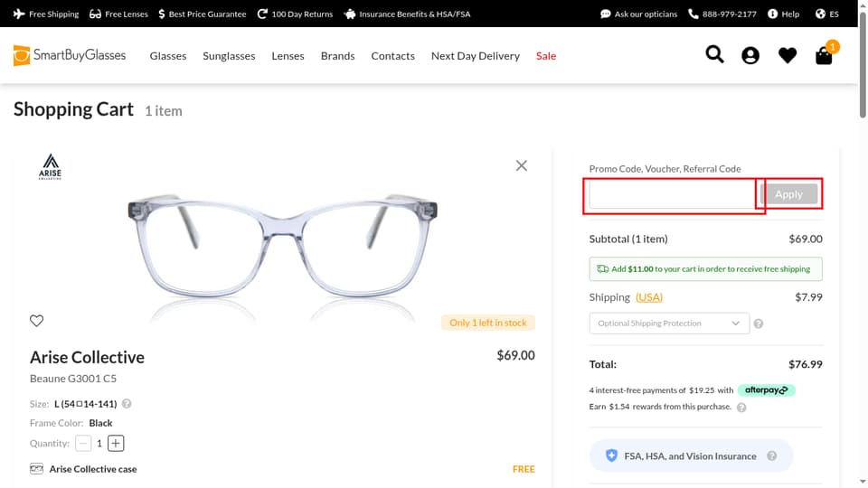Click the Free Shipping airplane icon

tap(19, 14)
